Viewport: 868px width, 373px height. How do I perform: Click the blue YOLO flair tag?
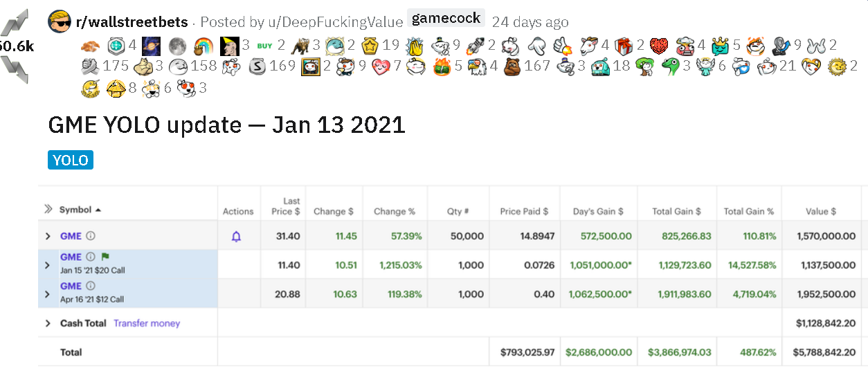(71, 161)
